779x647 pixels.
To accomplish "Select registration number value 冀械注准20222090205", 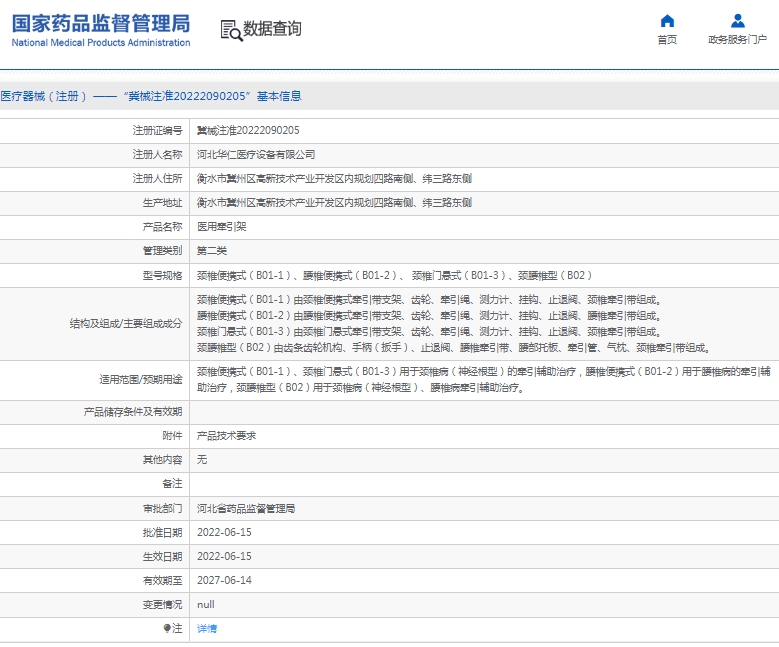I will tap(248, 131).
